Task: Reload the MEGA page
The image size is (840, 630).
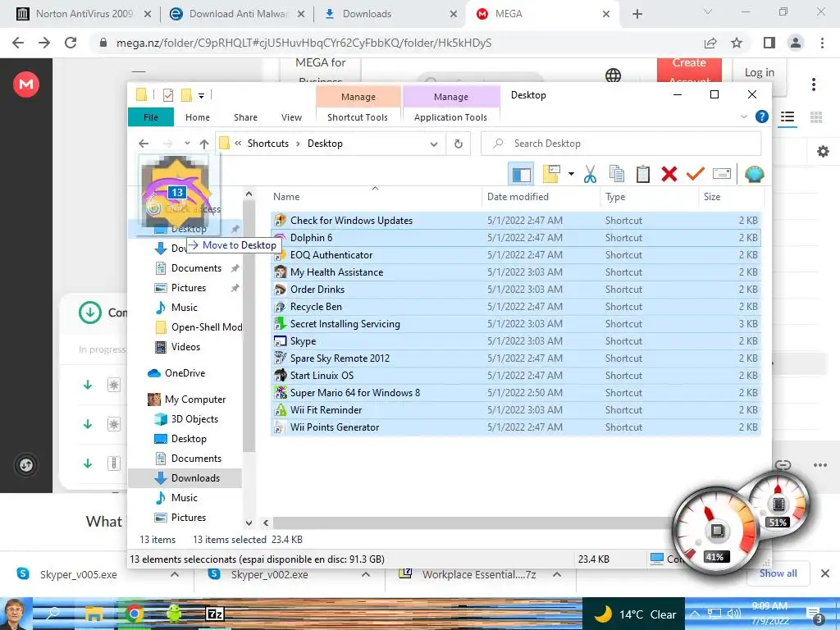Action: pos(71,43)
